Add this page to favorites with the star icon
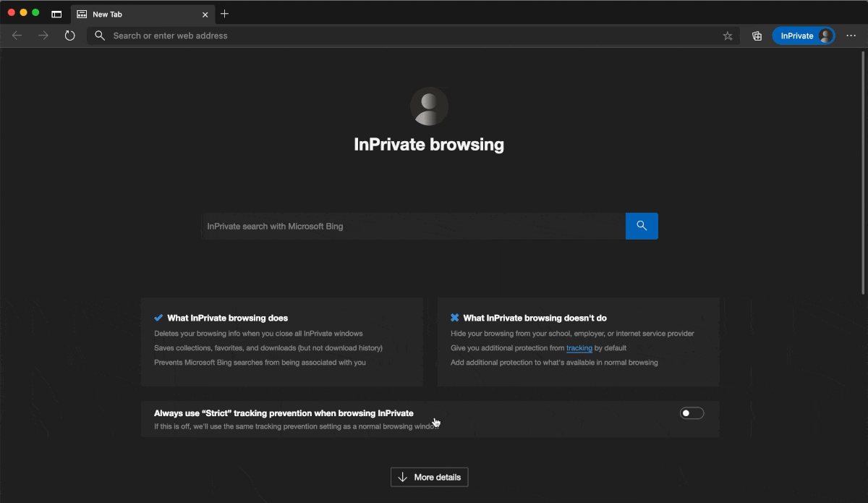This screenshot has height=503, width=868. tap(728, 35)
